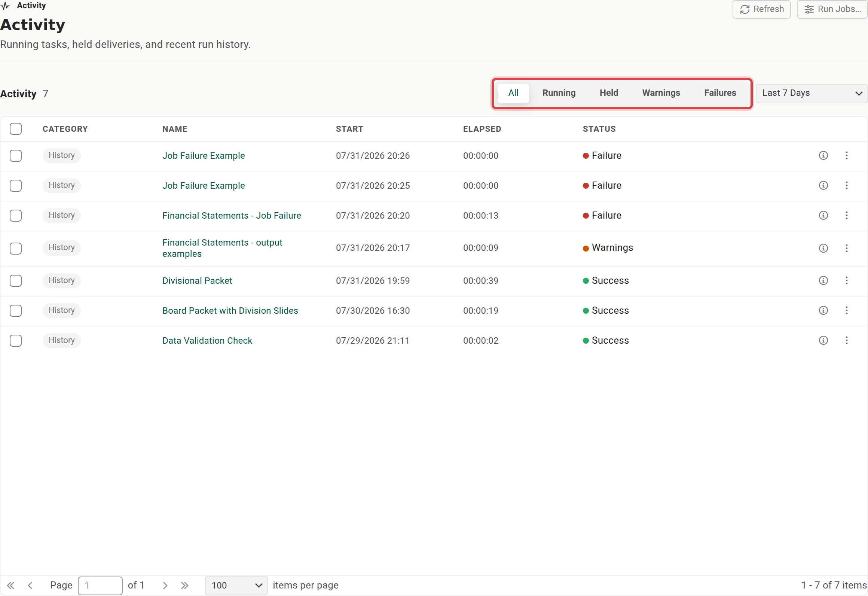Open Financial Statements - output examples link
The image size is (868, 596).
tap(222, 248)
